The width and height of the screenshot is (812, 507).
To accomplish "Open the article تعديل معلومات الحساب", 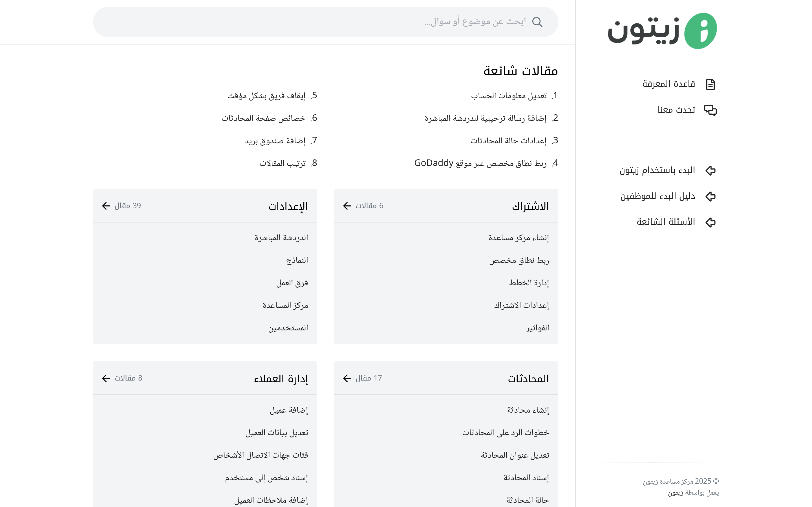I will (509, 96).
